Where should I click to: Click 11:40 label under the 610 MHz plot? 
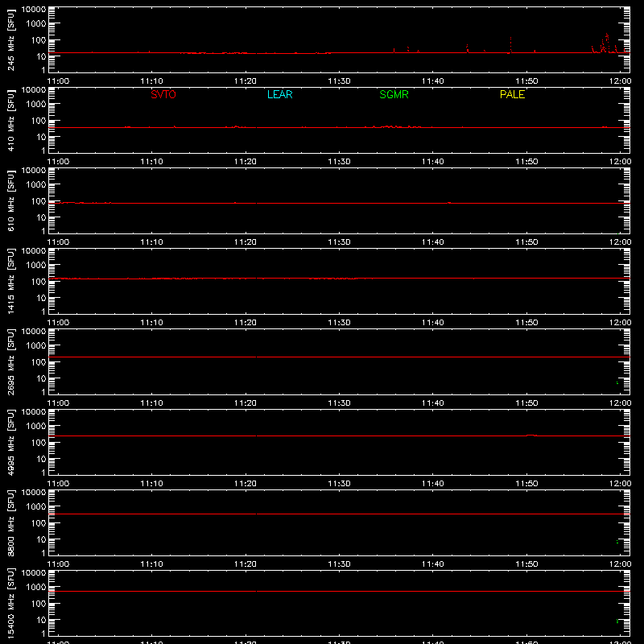tap(433, 242)
